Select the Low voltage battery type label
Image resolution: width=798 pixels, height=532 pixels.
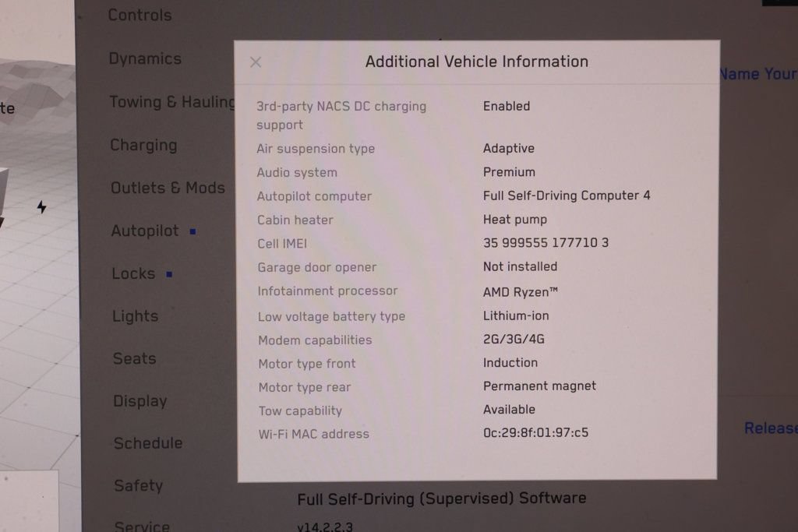pos(331,316)
